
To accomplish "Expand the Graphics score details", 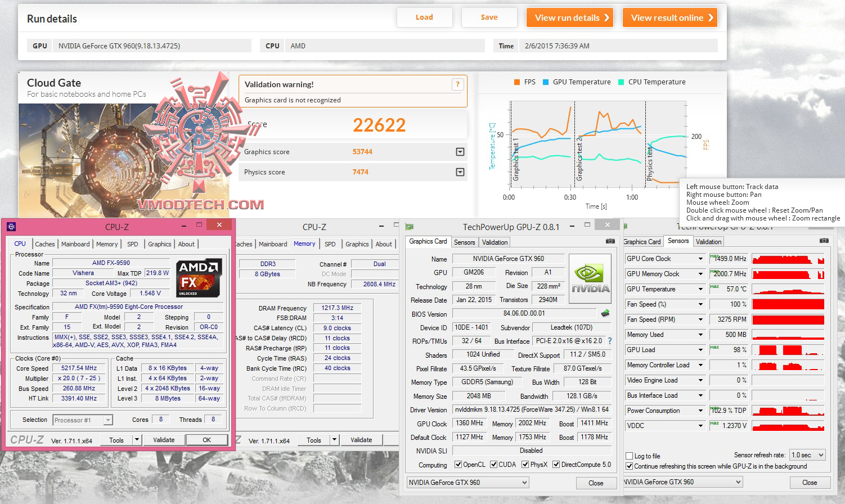I will [460, 152].
